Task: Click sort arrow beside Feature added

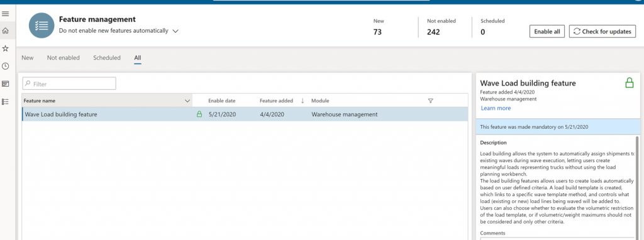Action: coord(303,101)
